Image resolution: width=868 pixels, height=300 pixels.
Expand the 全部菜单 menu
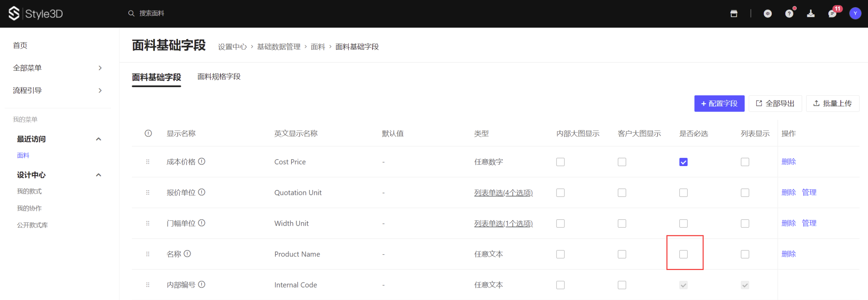pyautogui.click(x=57, y=68)
